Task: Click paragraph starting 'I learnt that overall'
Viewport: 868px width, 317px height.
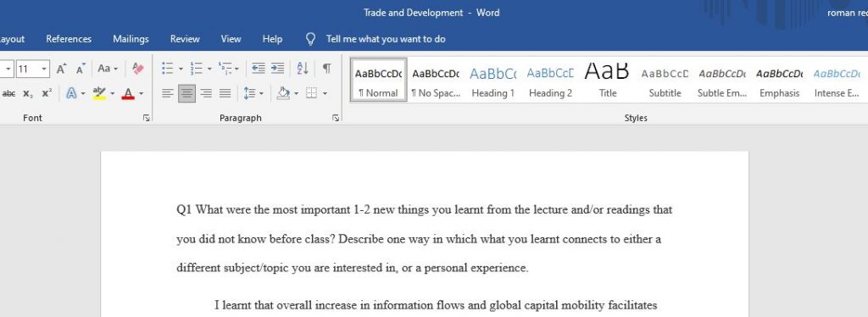Action: coord(436,305)
